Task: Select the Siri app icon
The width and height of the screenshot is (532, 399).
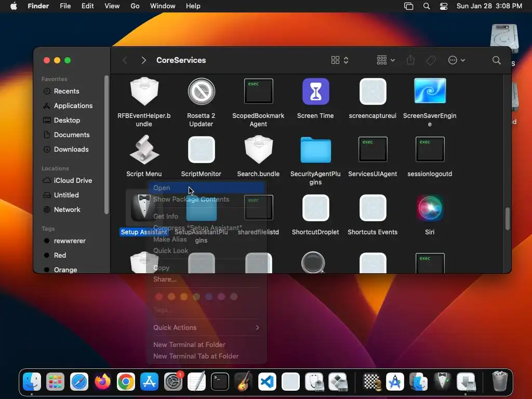Action: [430, 208]
